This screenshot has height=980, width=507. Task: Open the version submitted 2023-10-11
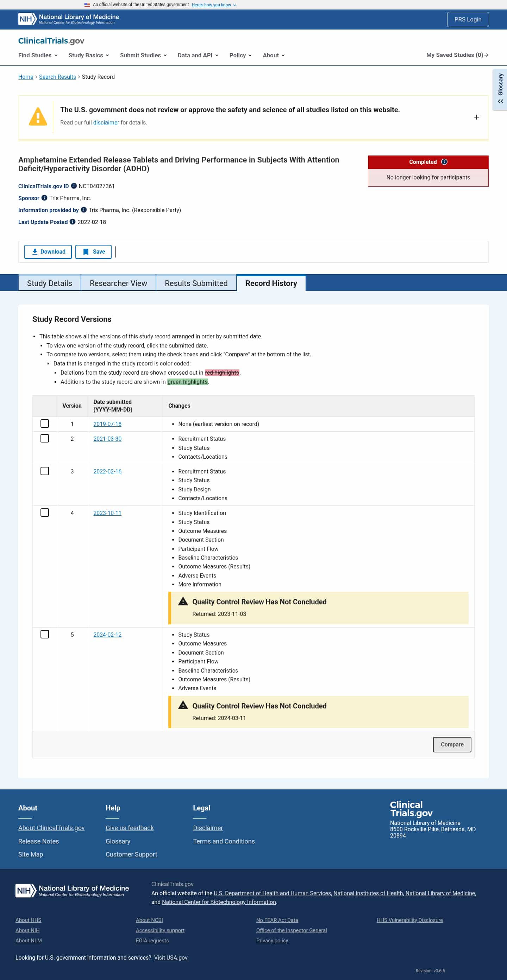107,513
